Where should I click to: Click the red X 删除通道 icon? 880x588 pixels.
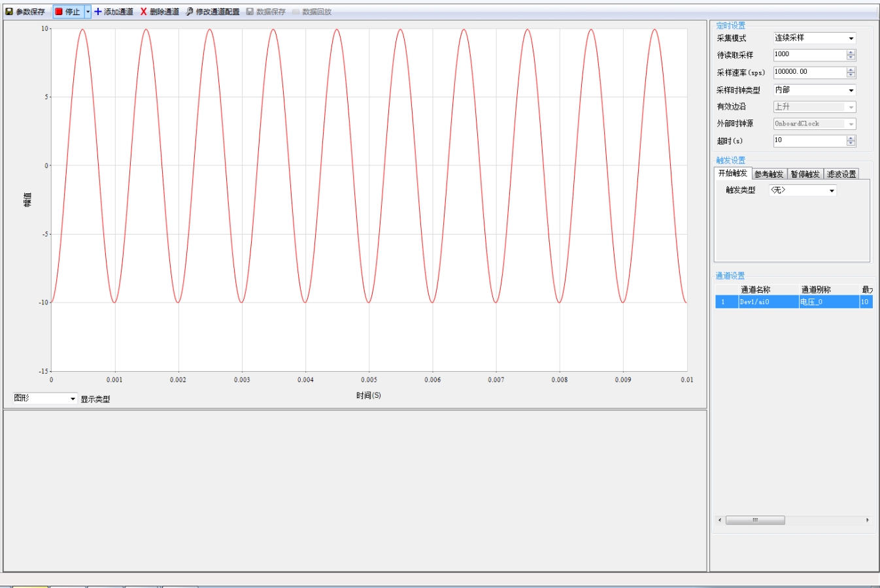(x=143, y=12)
